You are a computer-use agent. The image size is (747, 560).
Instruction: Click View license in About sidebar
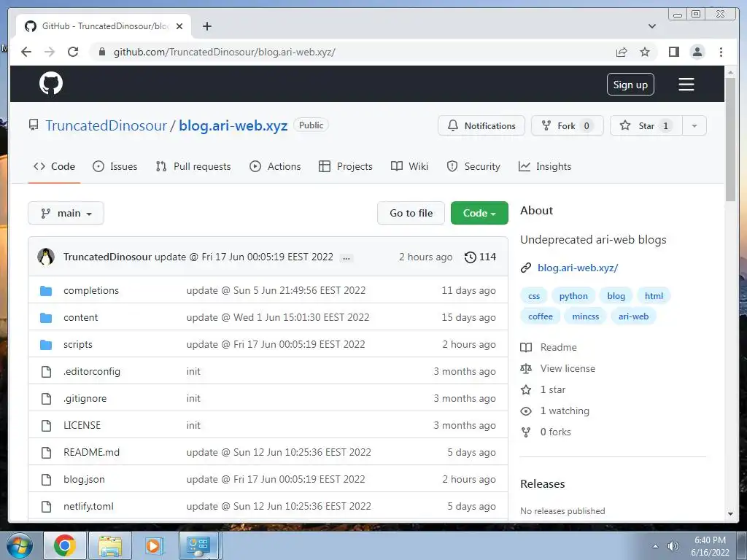click(x=558, y=368)
